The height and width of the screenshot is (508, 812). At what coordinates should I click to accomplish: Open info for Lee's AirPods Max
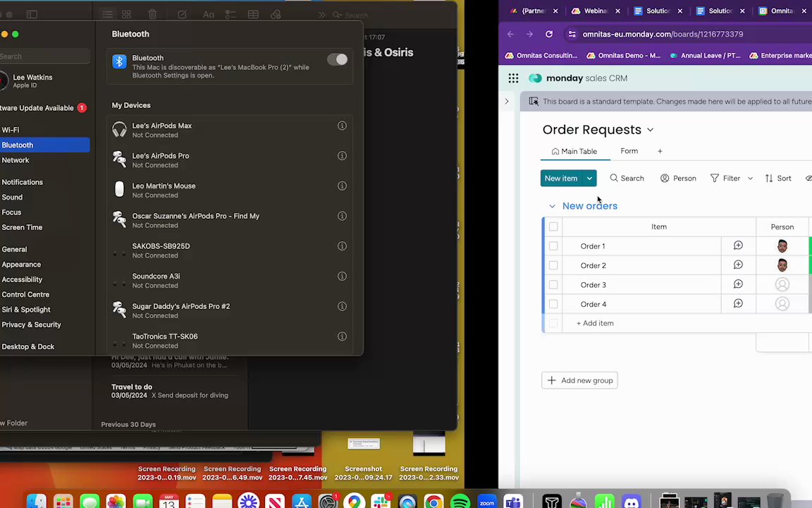tap(342, 126)
